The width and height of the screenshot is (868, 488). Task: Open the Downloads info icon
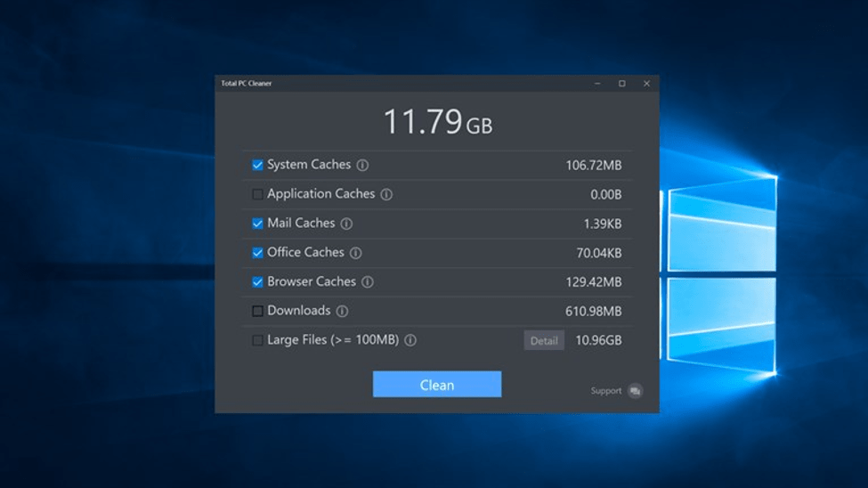point(342,312)
